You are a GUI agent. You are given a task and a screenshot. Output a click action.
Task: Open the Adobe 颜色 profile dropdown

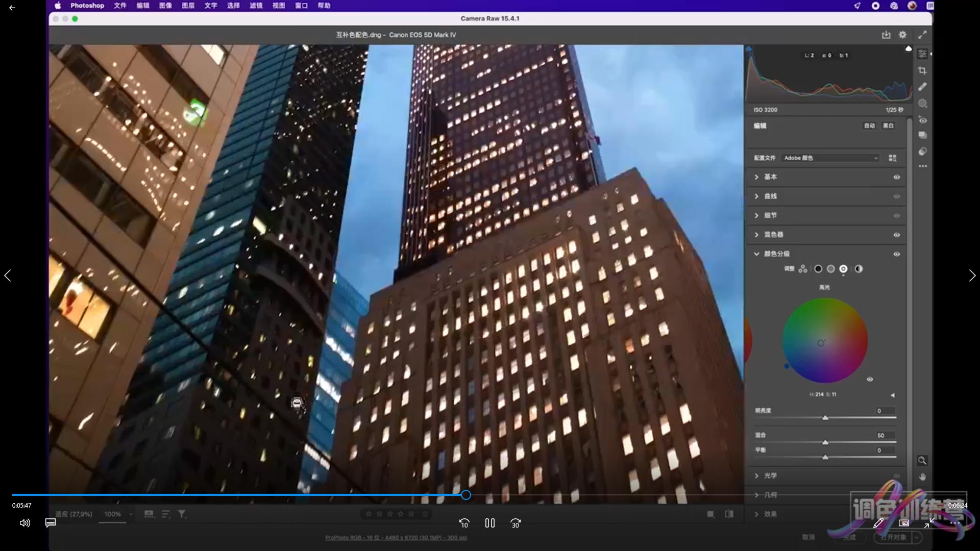click(x=830, y=158)
